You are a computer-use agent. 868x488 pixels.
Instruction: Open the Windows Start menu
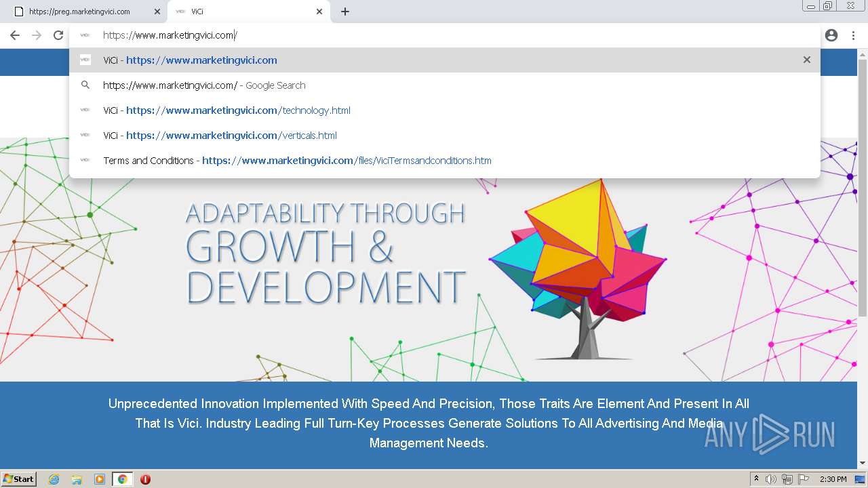[19, 479]
